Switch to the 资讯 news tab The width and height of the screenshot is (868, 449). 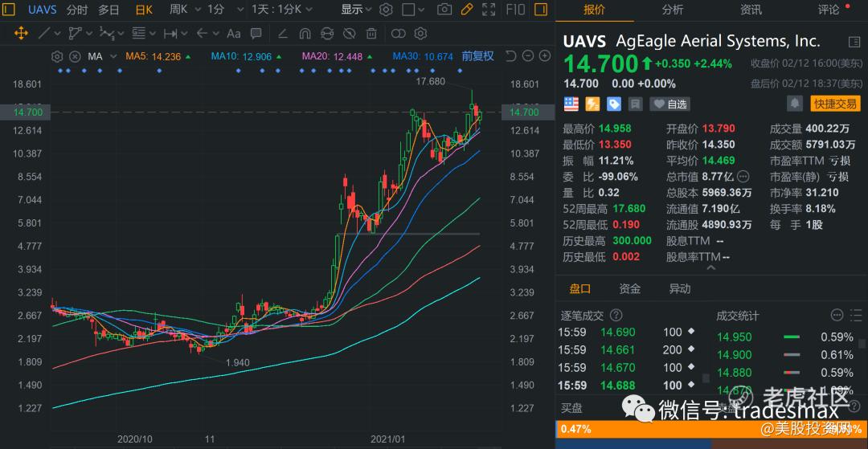tap(751, 10)
